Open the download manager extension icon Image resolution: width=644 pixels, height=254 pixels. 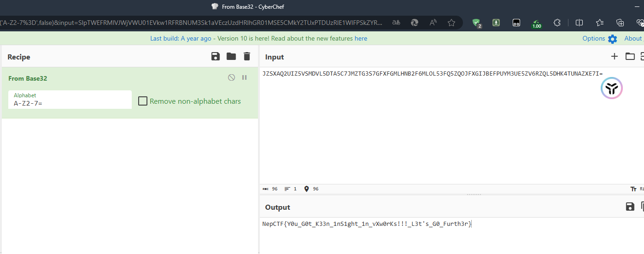click(496, 22)
